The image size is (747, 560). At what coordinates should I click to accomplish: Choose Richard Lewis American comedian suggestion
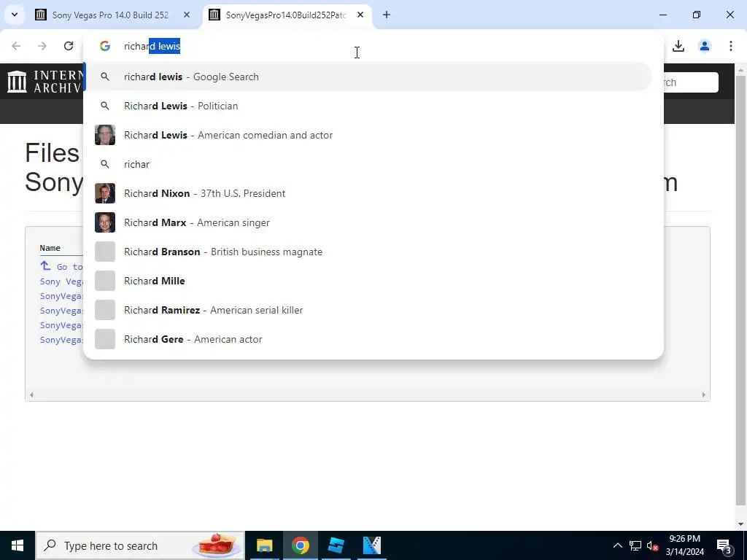click(x=368, y=135)
